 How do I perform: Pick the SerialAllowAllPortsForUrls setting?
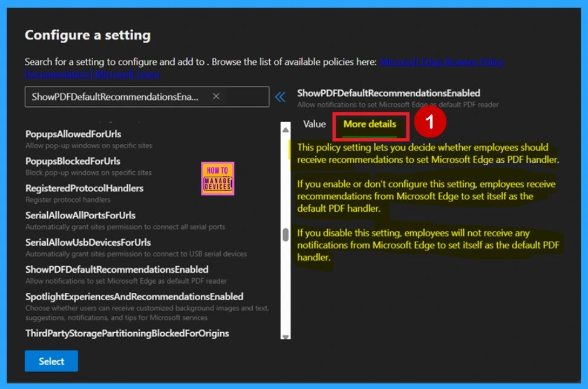click(80, 215)
